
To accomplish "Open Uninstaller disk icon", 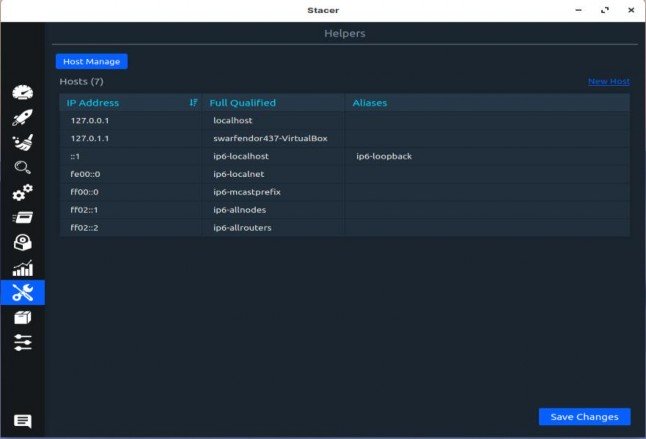I will (23, 242).
